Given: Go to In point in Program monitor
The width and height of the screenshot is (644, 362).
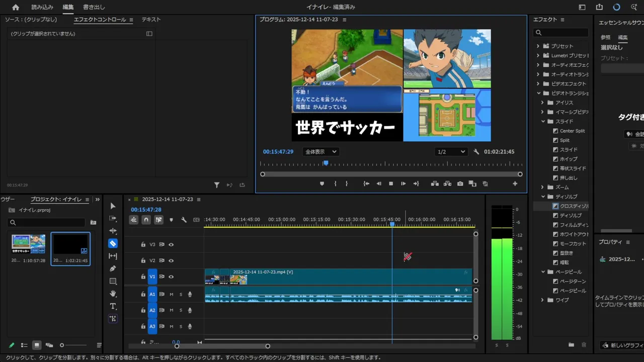Looking at the screenshot, I should (366, 184).
